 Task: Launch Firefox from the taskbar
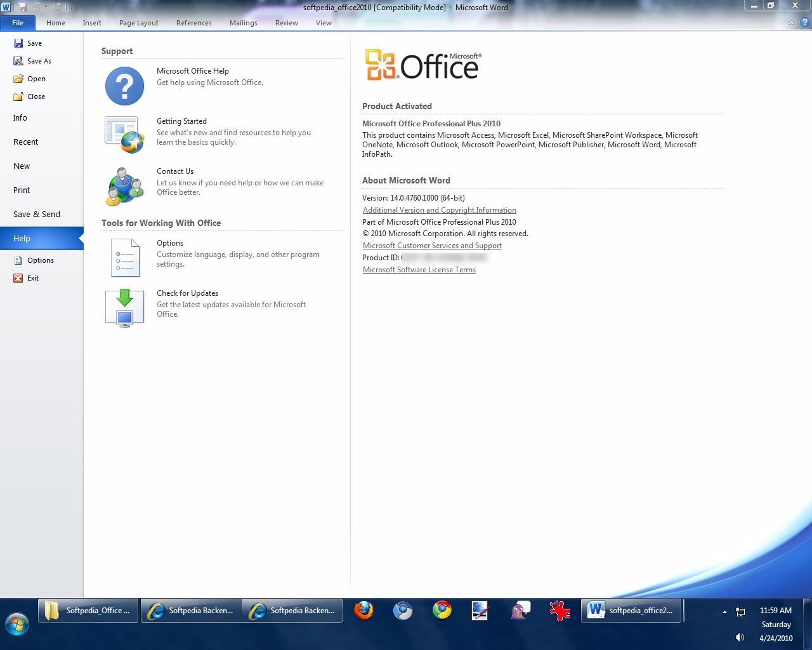coord(363,611)
